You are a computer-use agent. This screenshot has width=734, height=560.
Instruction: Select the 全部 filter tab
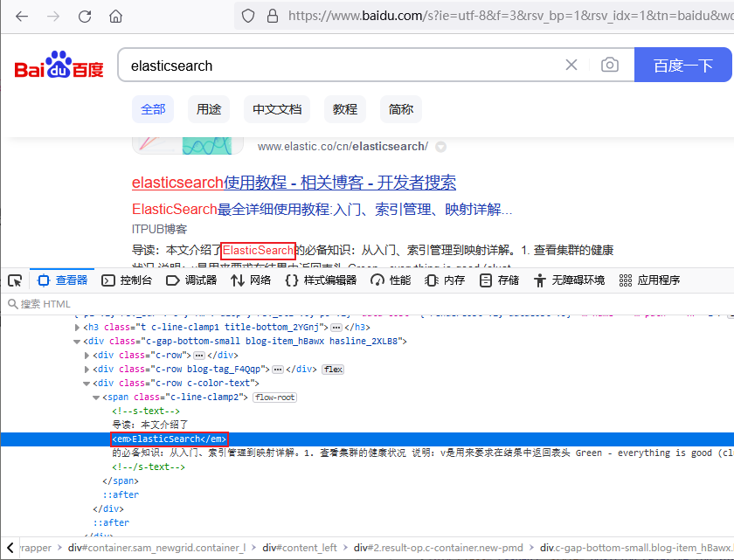pyautogui.click(x=153, y=109)
